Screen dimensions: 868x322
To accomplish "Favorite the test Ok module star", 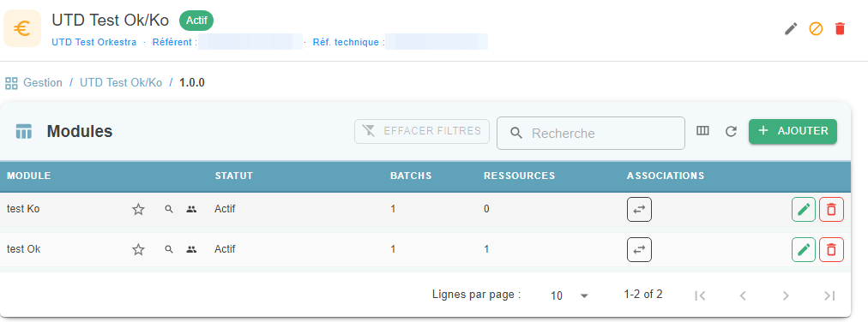I will pyautogui.click(x=138, y=250).
